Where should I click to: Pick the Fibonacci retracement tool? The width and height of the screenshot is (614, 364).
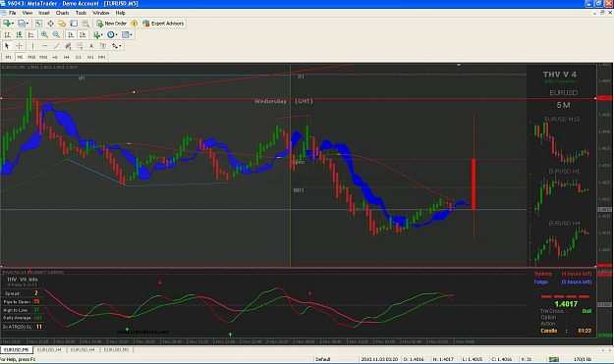click(x=80, y=46)
